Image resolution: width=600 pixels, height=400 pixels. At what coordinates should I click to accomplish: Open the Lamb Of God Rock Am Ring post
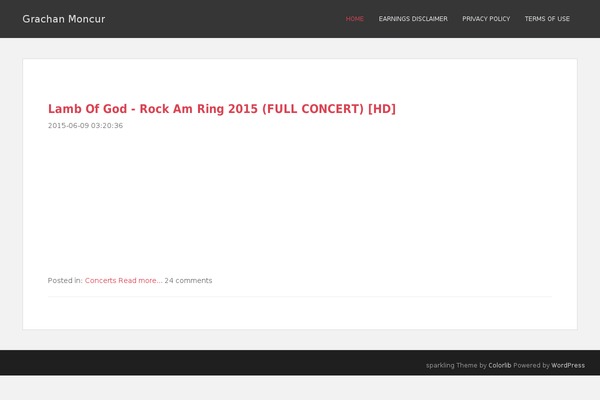[222, 109]
